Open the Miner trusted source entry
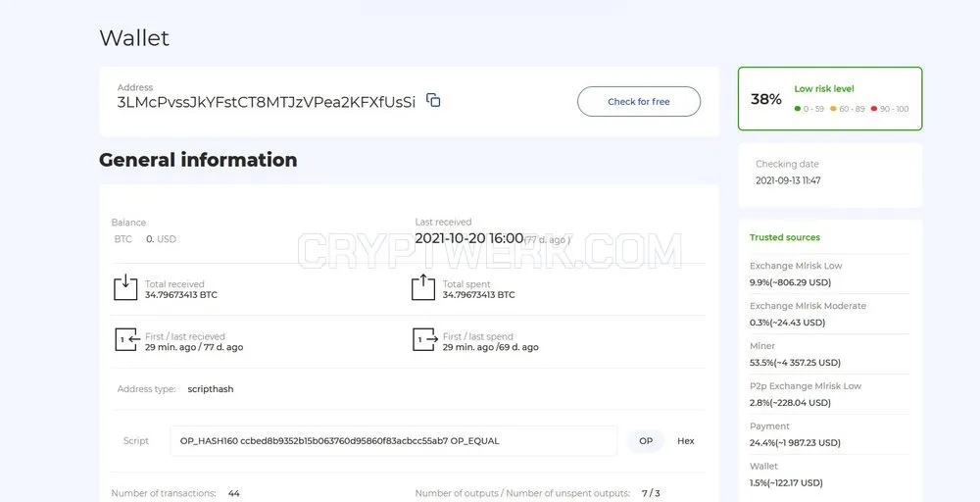The height and width of the screenshot is (502, 980). tap(829, 355)
